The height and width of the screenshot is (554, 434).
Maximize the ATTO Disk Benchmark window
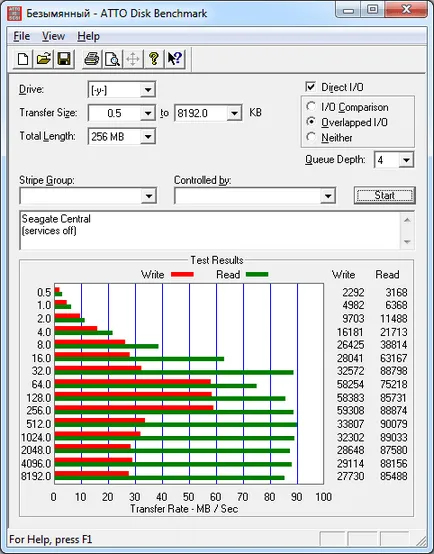373,10
